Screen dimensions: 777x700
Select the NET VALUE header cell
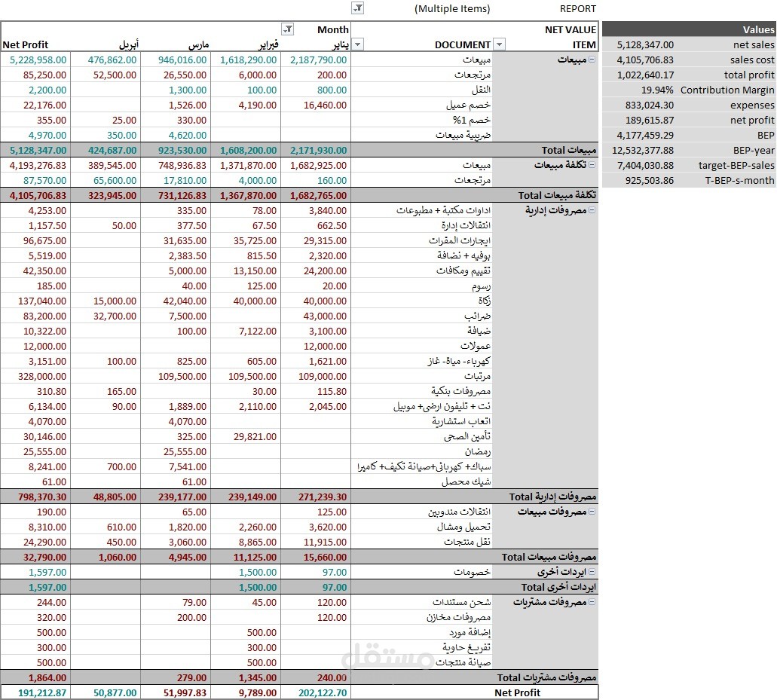click(570, 29)
